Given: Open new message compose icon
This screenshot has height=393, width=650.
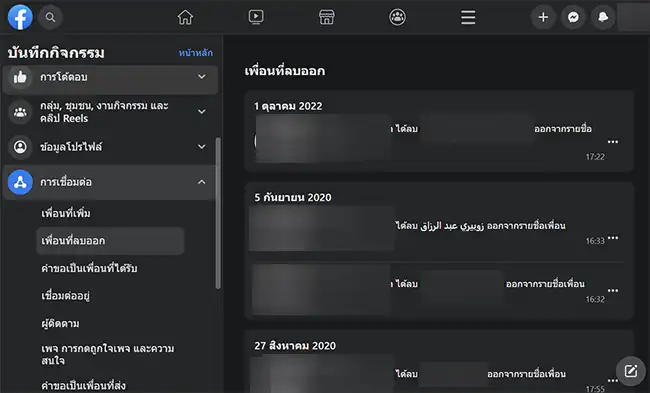Looking at the screenshot, I should (x=631, y=371).
